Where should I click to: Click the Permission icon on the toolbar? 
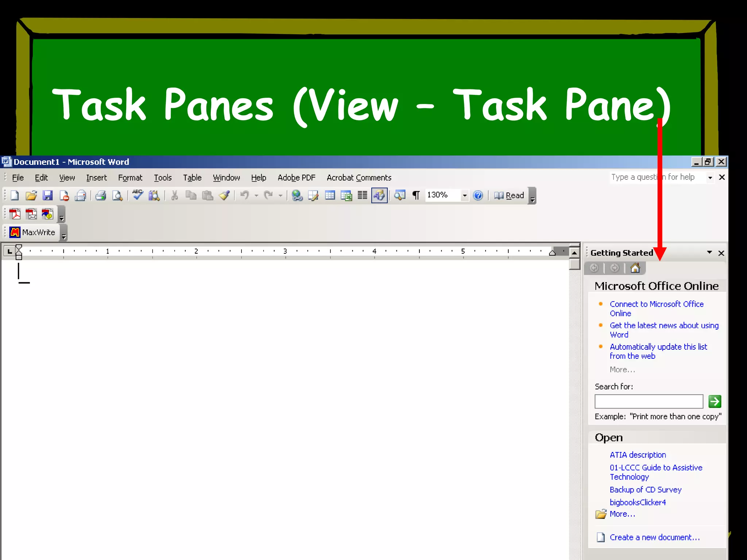(64, 195)
